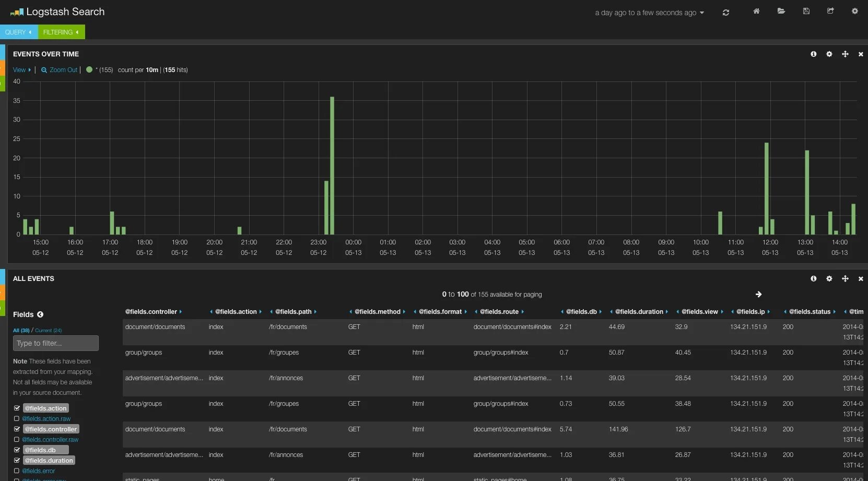
Task: Open event row with duration 44.69
Action: [494, 332]
